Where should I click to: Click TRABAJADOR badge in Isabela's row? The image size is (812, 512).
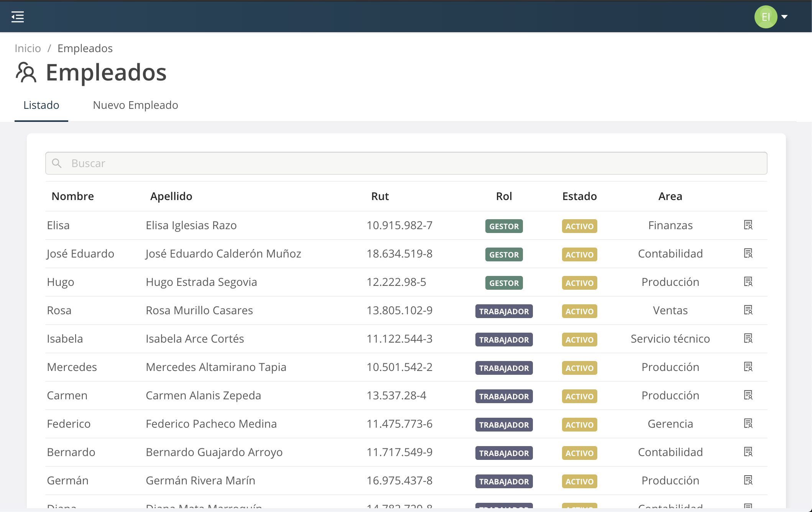(x=504, y=340)
